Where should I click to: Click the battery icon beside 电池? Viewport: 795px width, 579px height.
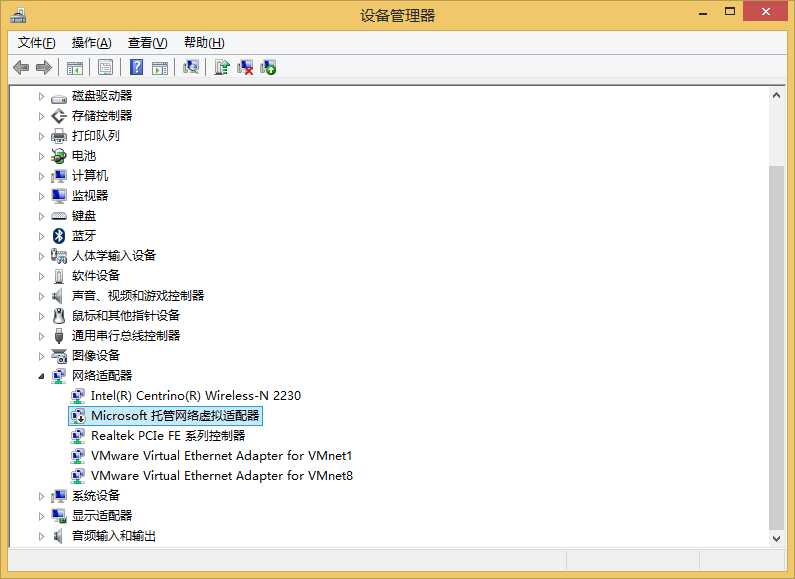tap(59, 156)
